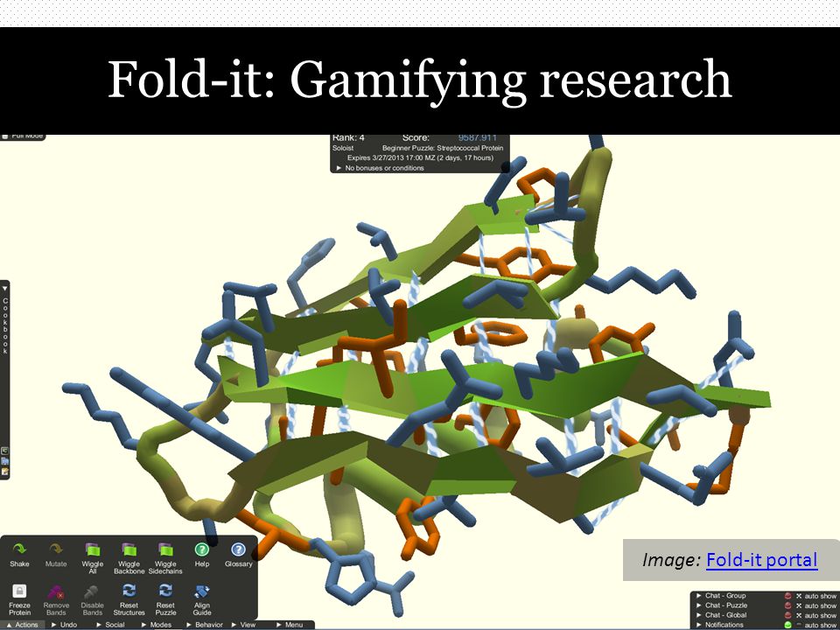Toggle the Chat - Group red status light

click(x=788, y=596)
